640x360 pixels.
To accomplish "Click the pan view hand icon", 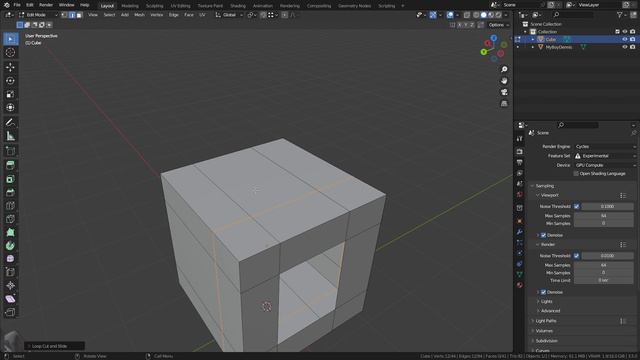I will [x=504, y=81].
